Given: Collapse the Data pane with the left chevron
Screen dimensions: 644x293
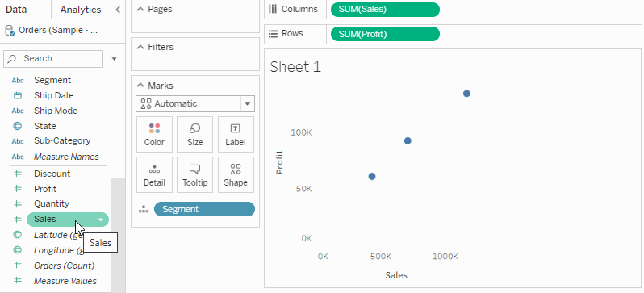Looking at the screenshot, I should tap(118, 10).
